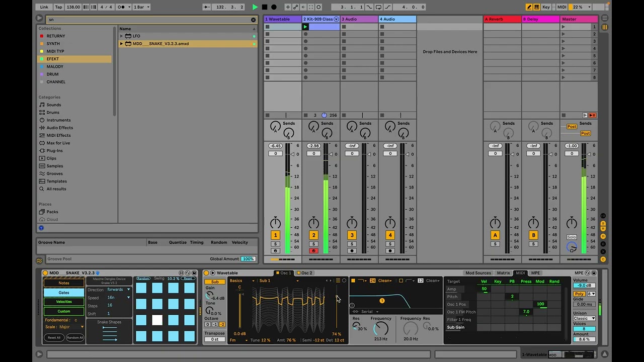The image size is (644, 362).
Task: Click the Session Record circle icon
Action: click(x=318, y=7)
